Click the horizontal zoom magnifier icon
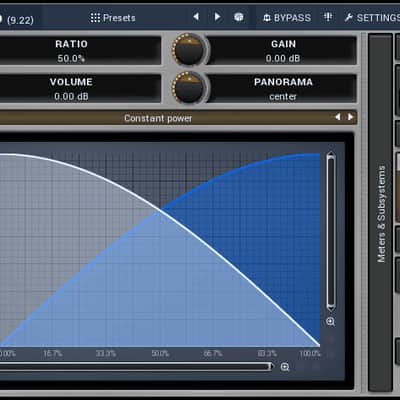Screen dimensions: 400x400 [285, 367]
